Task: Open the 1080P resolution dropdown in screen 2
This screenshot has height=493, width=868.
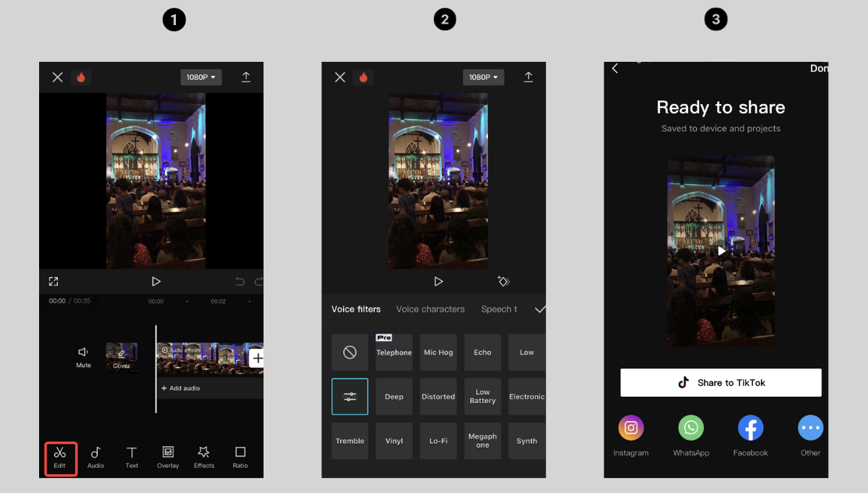Action: tap(483, 77)
